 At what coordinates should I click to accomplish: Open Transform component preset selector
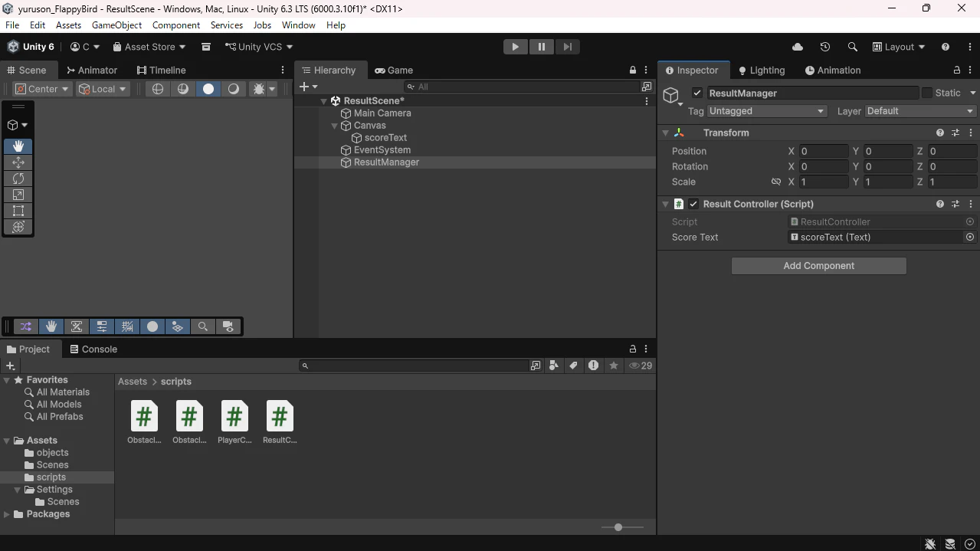(955, 133)
